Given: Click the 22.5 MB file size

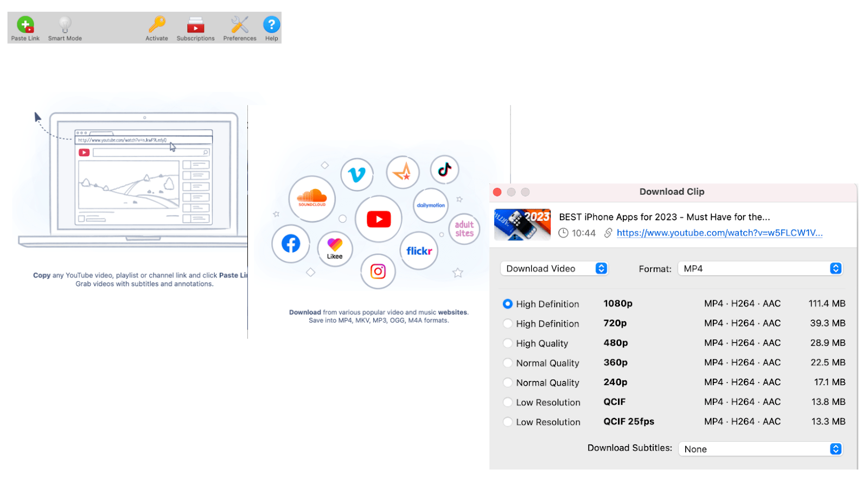Looking at the screenshot, I should [828, 362].
